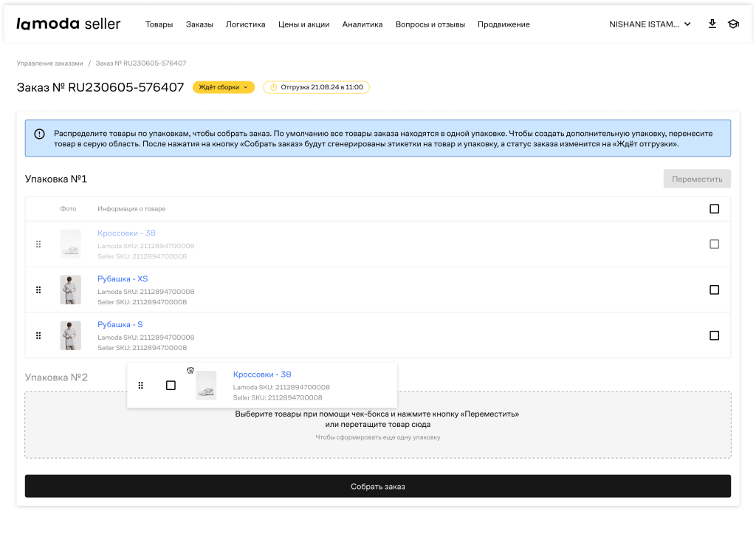Tick the checkbox for Рубашка - S
The width and height of the screenshot is (756, 537).
(714, 335)
